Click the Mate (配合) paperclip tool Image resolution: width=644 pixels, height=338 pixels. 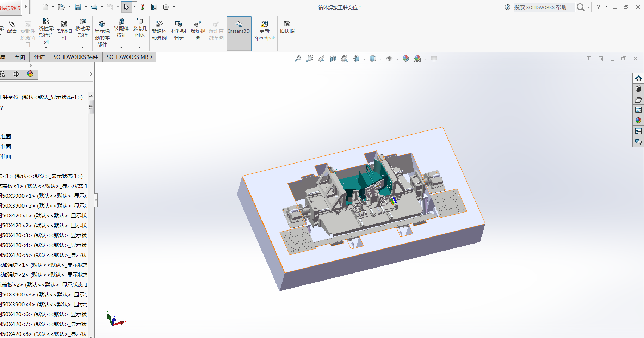tap(12, 27)
